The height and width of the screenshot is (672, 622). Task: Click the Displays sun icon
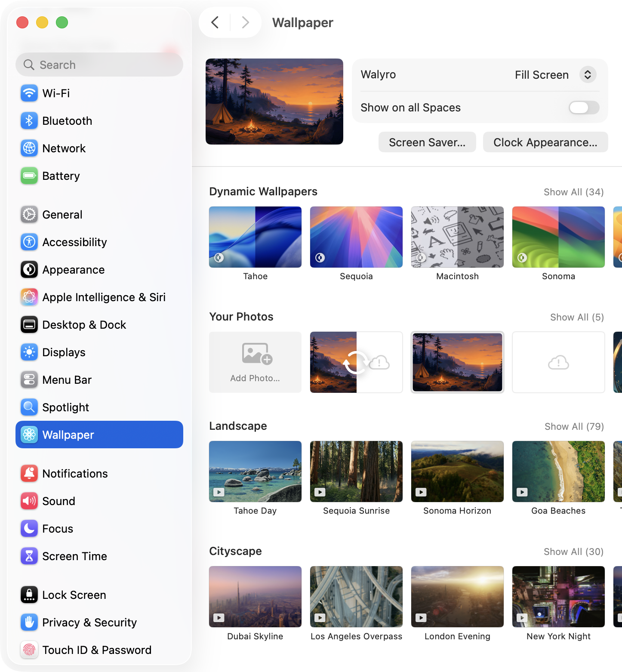tap(29, 352)
